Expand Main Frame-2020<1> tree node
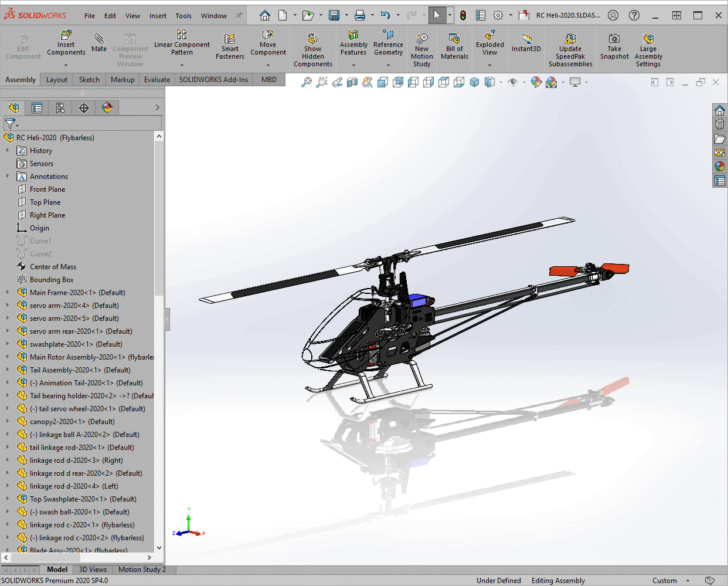Screen dimensions: 728x586 (8, 292)
